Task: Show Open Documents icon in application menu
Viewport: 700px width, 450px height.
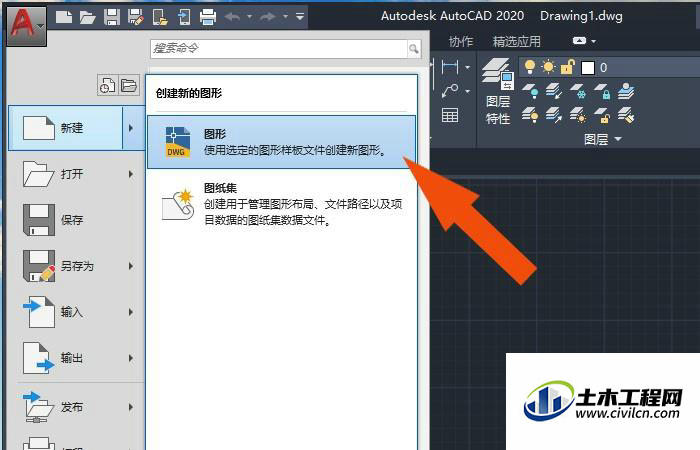Action: (x=129, y=85)
